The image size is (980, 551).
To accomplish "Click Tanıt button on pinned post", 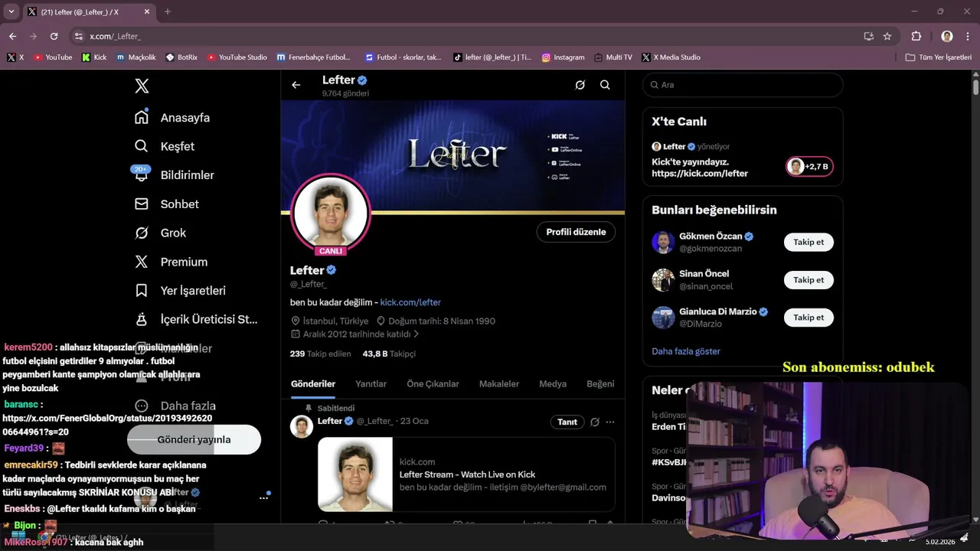I will [567, 422].
